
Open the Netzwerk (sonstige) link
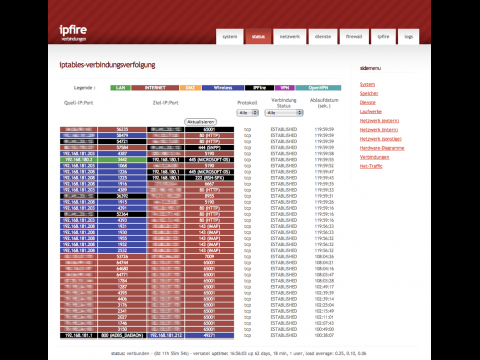pos(381,139)
